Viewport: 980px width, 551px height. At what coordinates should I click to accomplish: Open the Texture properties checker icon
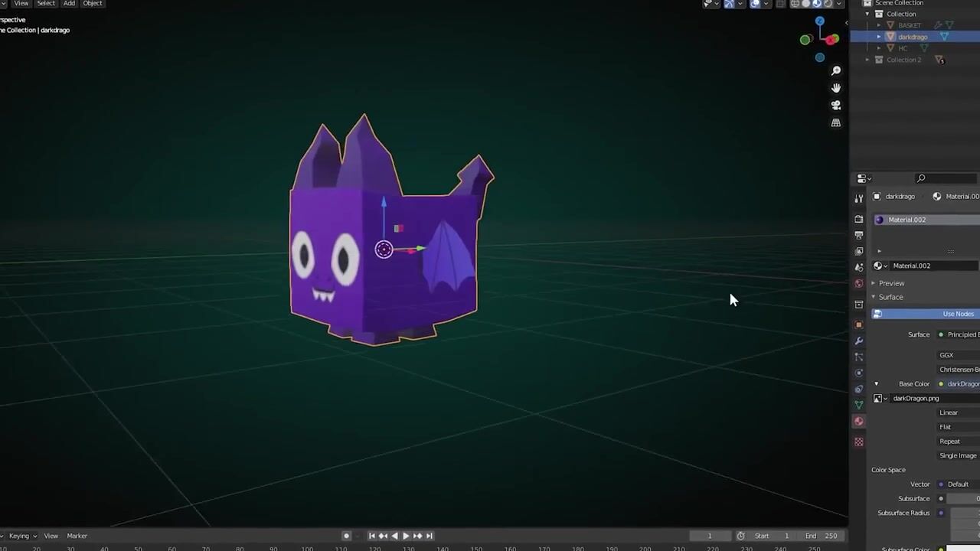coord(859,442)
